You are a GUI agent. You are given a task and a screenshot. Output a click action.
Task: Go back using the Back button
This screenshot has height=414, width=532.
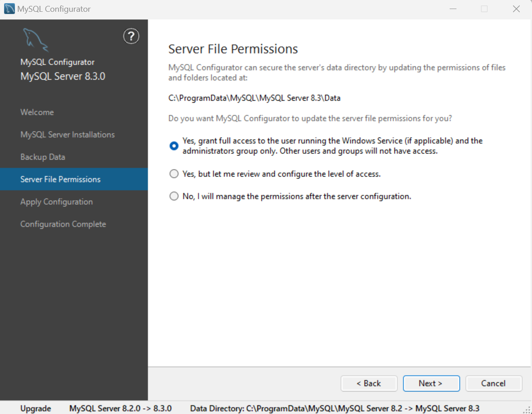click(x=369, y=383)
